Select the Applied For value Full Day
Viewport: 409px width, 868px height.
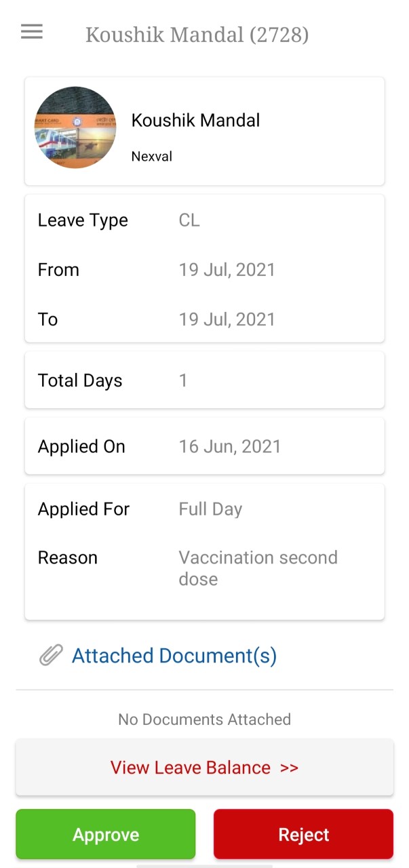210,509
